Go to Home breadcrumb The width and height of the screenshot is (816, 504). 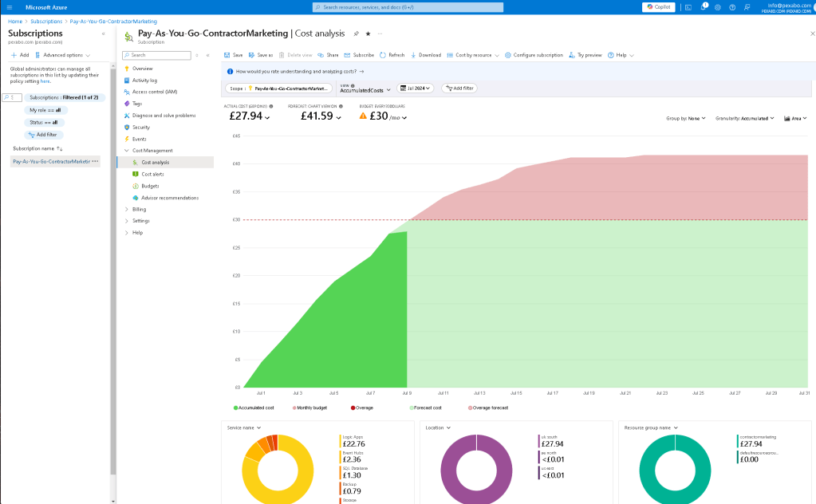coord(15,22)
